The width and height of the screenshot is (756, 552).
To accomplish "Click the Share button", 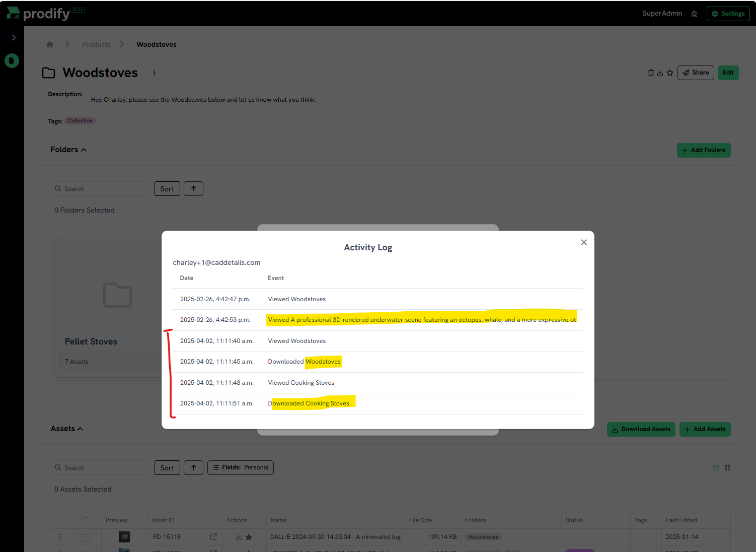I will (696, 73).
